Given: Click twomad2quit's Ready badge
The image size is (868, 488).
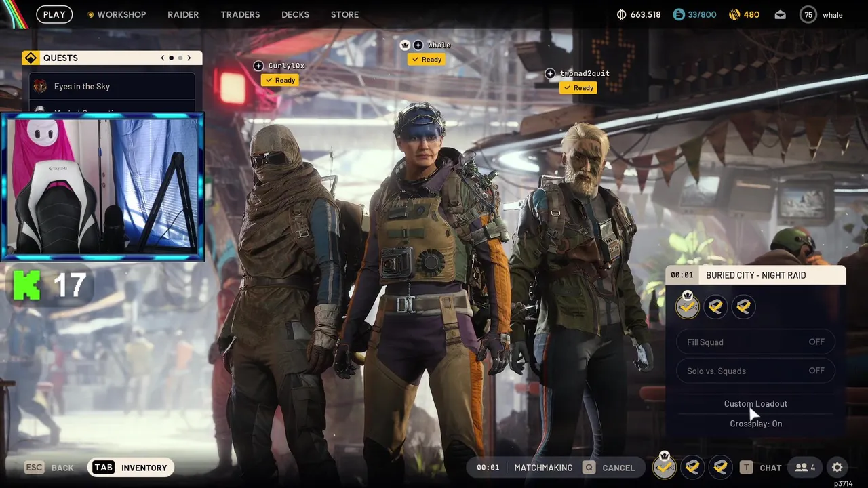Looking at the screenshot, I should click(x=578, y=87).
